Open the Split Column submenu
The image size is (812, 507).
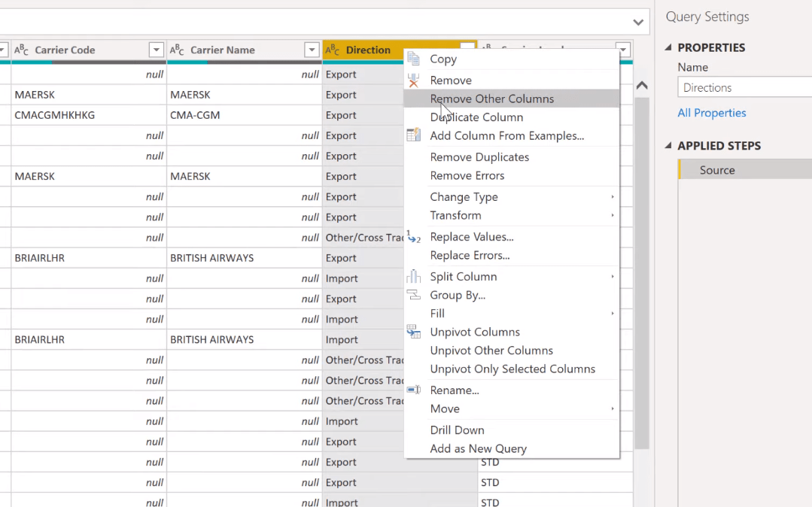point(512,277)
